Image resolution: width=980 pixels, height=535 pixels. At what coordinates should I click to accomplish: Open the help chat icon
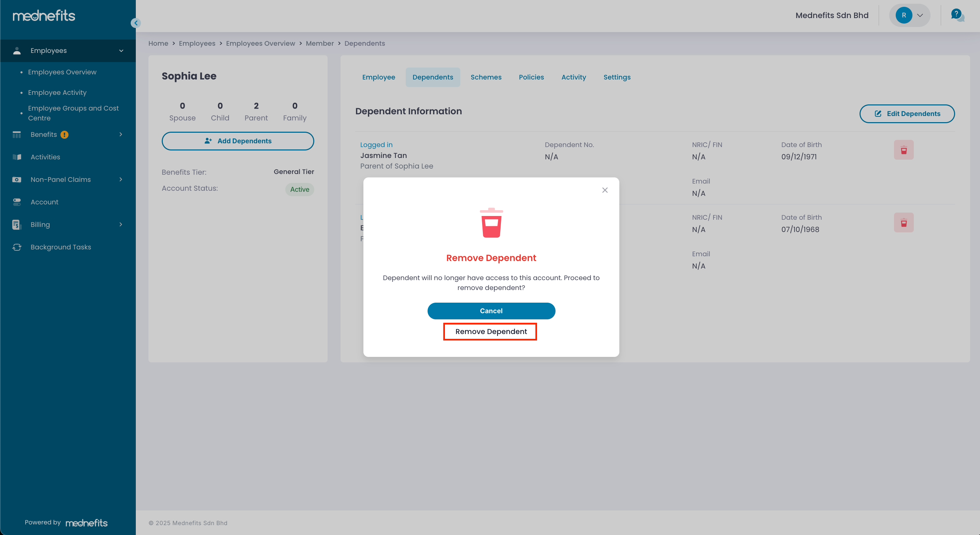957,15
